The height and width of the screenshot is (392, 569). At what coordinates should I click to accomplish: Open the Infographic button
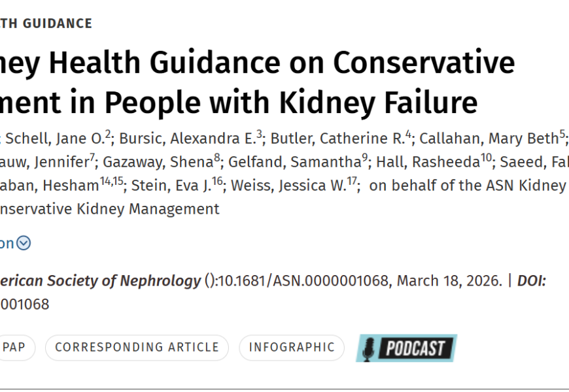pos(292,347)
